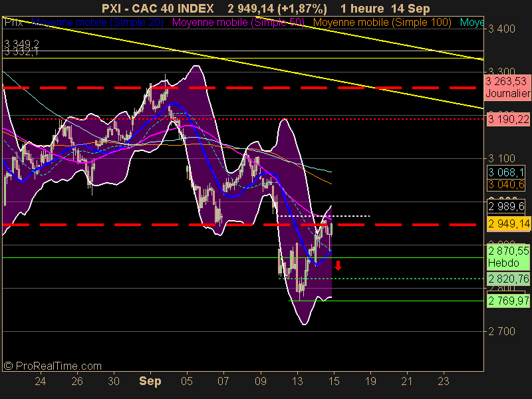The width and height of the screenshot is (532, 399).
Task: Click the 2 949,14 (+1,87%) quote in title
Action: tap(277, 9)
